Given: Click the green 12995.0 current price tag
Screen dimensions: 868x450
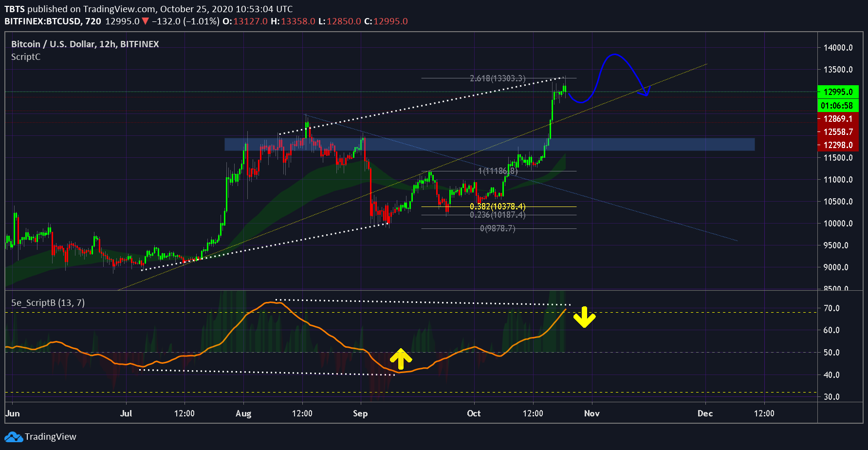Looking at the screenshot, I should 838,92.
